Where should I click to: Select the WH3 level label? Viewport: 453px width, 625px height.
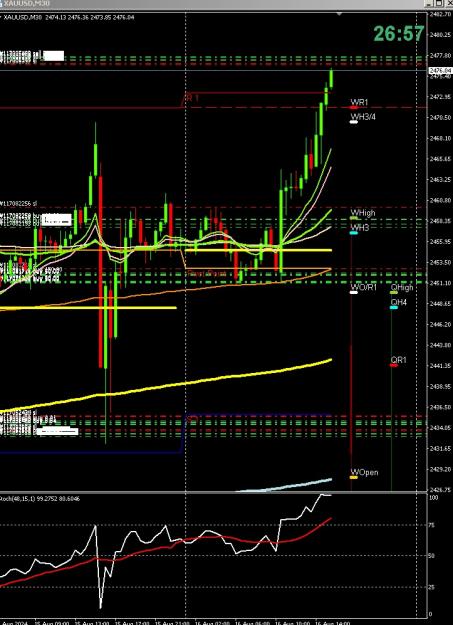(x=360, y=228)
